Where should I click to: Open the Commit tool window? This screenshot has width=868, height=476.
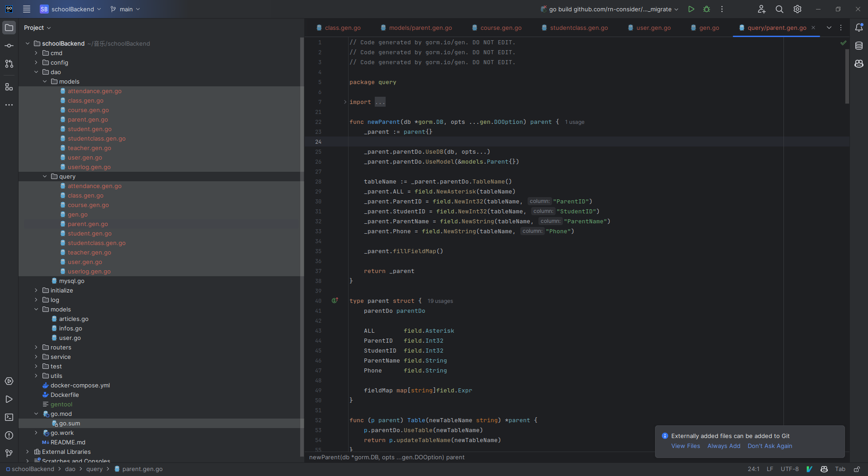point(9,46)
